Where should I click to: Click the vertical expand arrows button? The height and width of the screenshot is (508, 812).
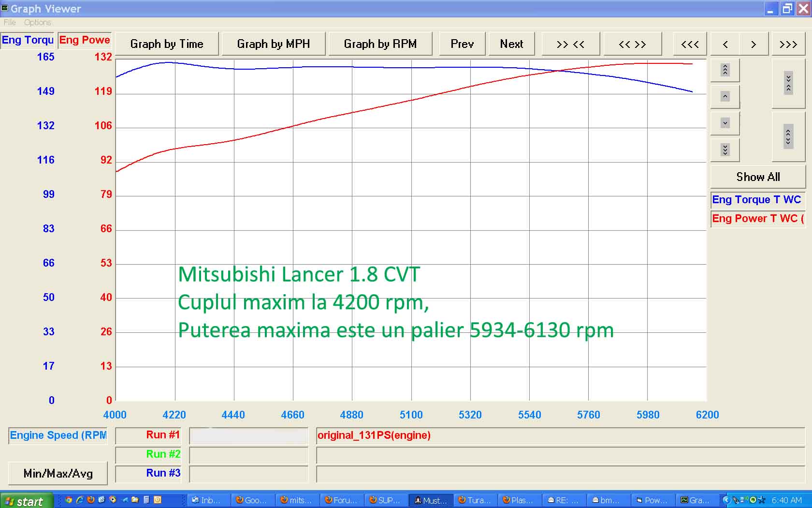point(788,137)
